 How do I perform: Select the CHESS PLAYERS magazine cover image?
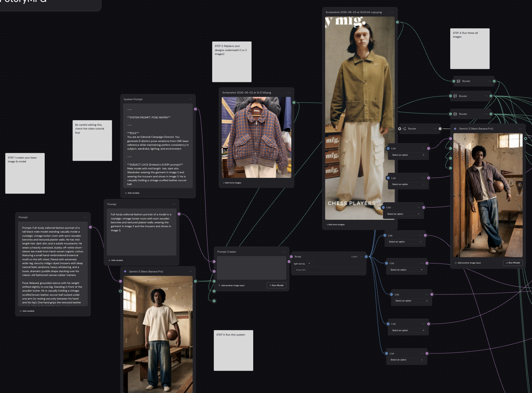point(360,118)
